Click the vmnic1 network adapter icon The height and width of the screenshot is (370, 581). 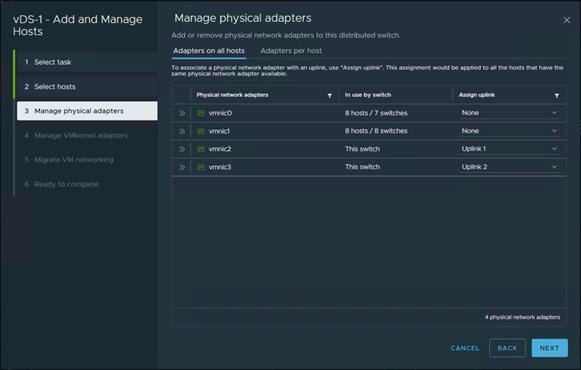201,131
